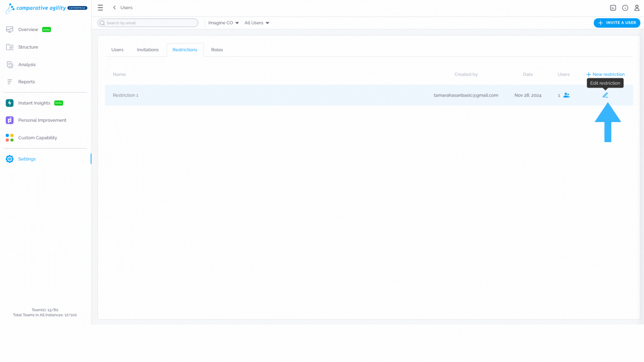Click the back arrow next to Users
Screen dimensions: 644x362
[x=114, y=7]
